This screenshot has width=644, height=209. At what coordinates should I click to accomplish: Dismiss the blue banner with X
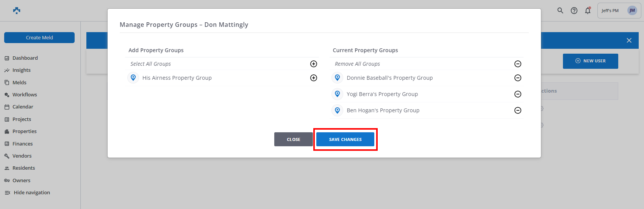coord(629,40)
